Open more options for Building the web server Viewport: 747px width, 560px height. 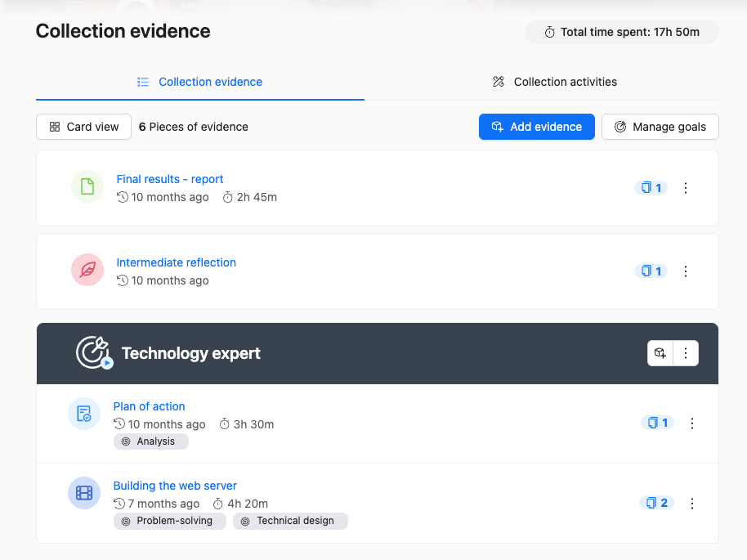tap(691, 504)
